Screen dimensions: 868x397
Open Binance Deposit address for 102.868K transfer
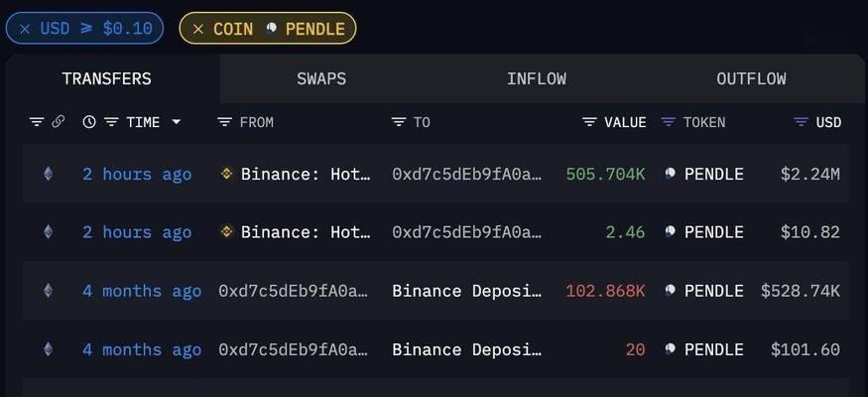[x=466, y=291]
